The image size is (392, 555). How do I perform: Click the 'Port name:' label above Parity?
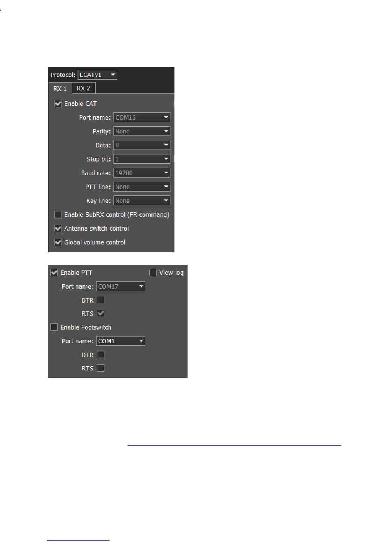(95, 118)
